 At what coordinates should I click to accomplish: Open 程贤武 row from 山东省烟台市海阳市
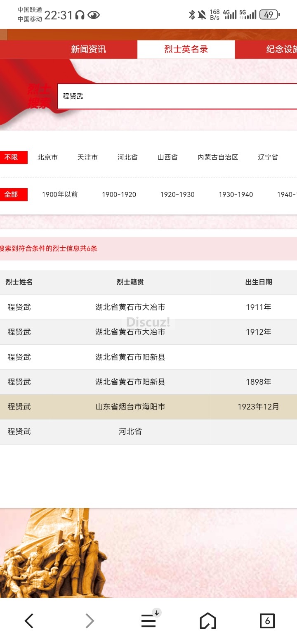point(148,407)
